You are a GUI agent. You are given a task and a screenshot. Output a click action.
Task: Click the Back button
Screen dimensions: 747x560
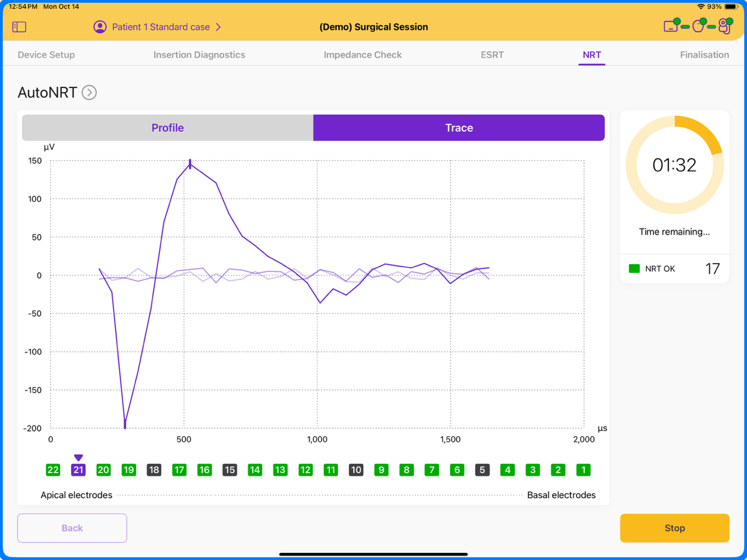72,528
